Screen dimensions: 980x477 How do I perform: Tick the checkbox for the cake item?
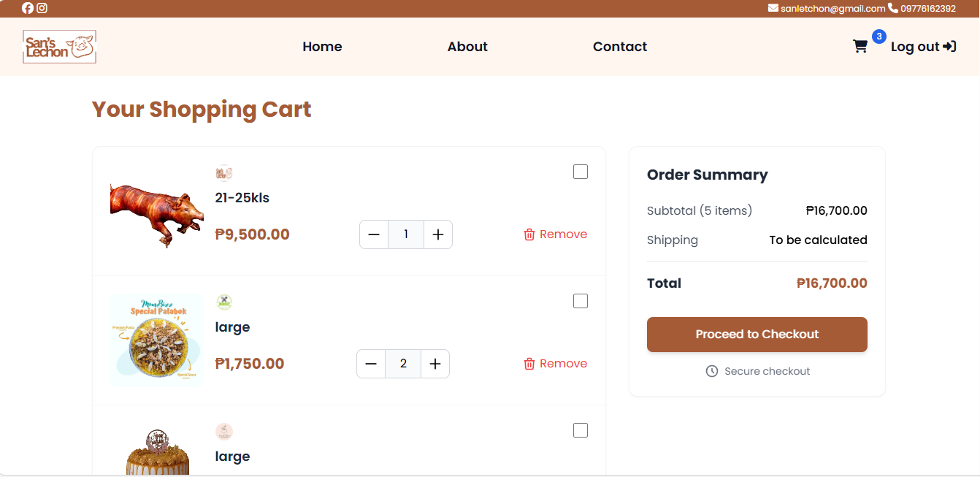coord(580,430)
